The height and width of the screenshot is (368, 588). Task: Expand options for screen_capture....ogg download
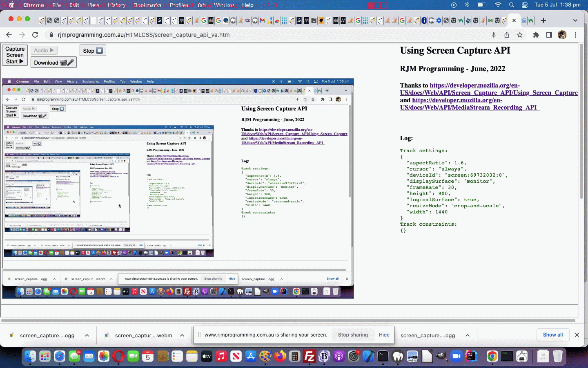86,335
